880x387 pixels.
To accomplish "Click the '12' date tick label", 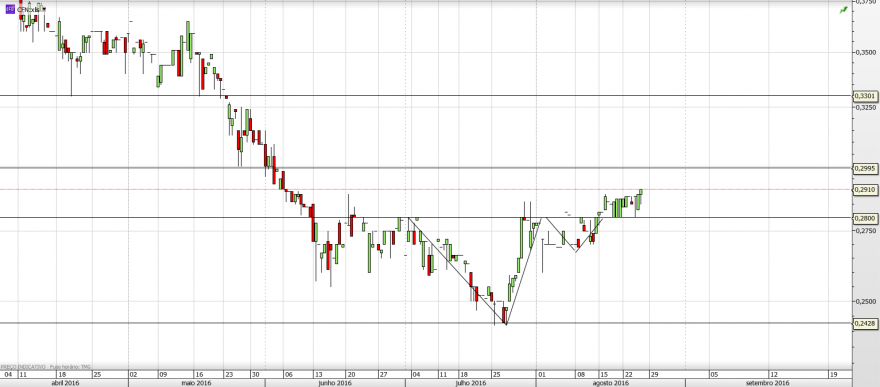I will 773,374.
